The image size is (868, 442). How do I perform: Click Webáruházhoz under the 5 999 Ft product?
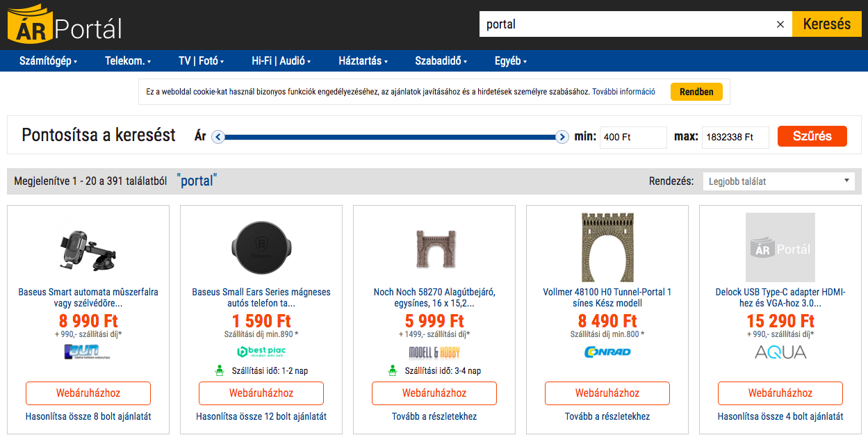click(x=434, y=393)
